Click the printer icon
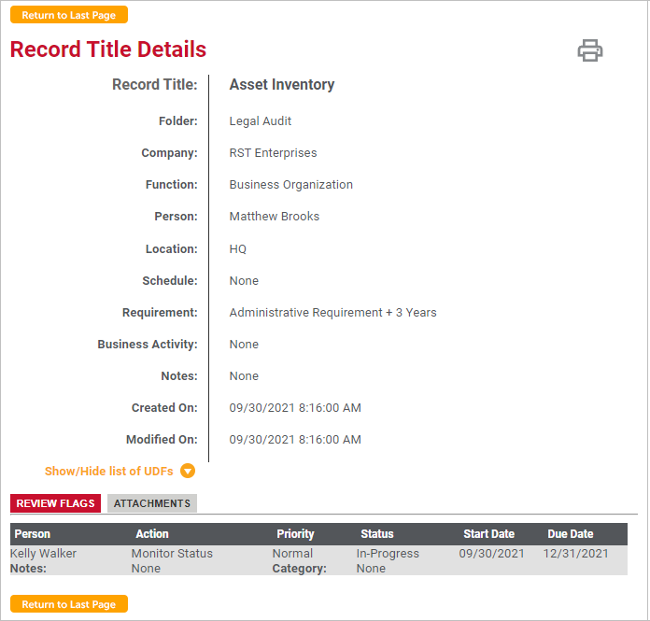The image size is (650, 621). click(x=590, y=51)
